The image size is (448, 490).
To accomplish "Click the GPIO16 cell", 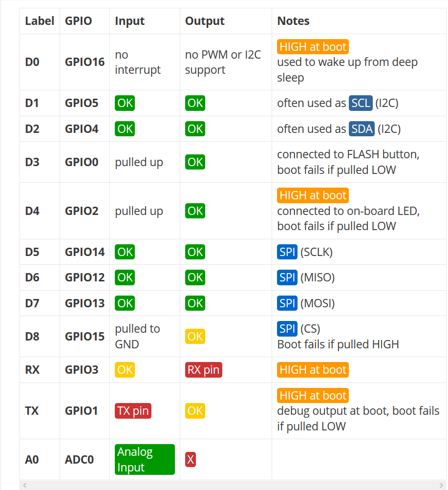I will pos(85,62).
